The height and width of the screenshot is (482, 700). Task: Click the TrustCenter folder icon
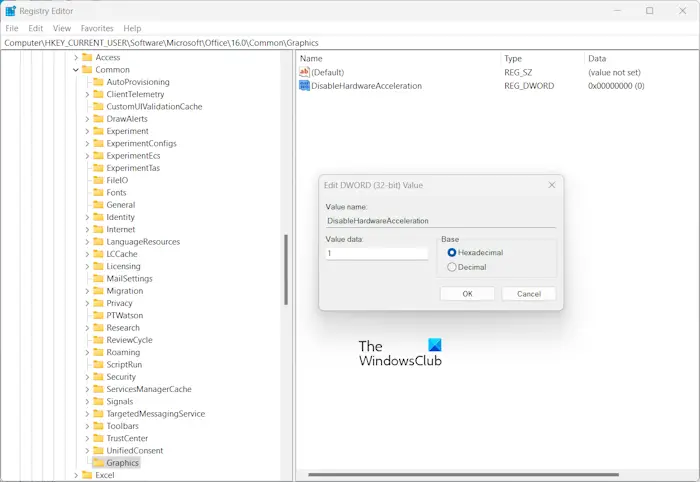coord(98,438)
